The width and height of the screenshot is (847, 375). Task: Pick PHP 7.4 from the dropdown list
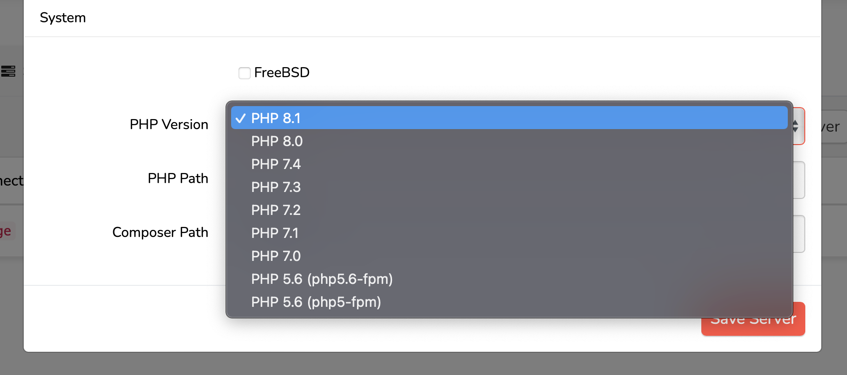(x=509, y=164)
